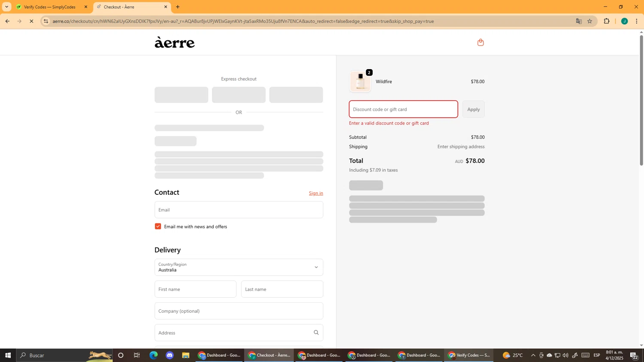Toggle Email me with news and offers
The height and width of the screenshot is (362, 644).
click(158, 226)
